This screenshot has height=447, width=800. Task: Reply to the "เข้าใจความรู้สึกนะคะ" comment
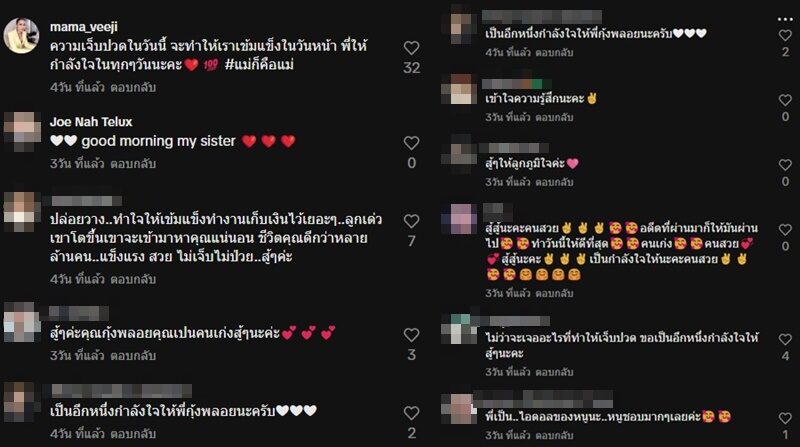coord(555,117)
